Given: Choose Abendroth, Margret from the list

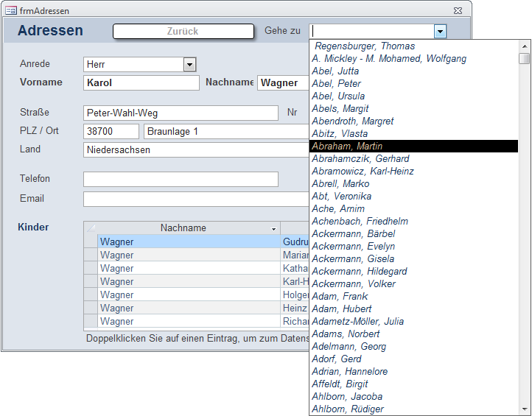Looking at the screenshot, I should point(414,121).
